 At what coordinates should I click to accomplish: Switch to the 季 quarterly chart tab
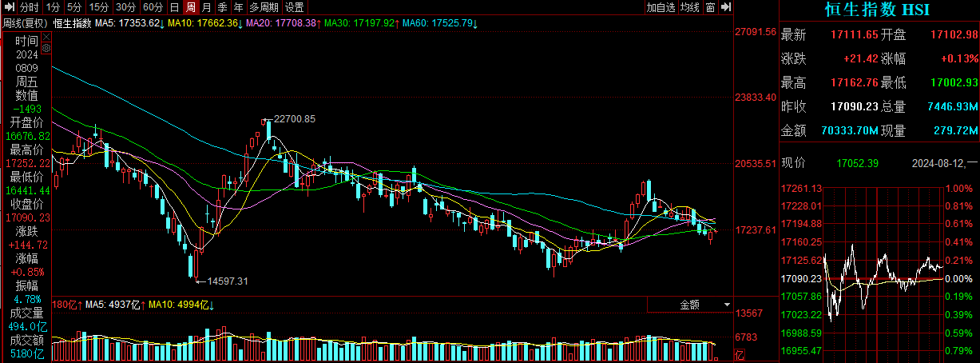pyautogui.click(x=223, y=7)
